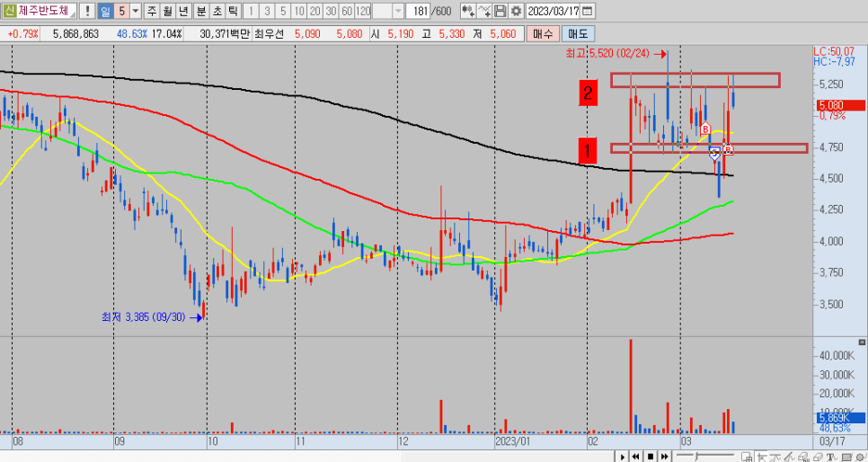
Task: Click the stop replay button
Action: point(651,457)
